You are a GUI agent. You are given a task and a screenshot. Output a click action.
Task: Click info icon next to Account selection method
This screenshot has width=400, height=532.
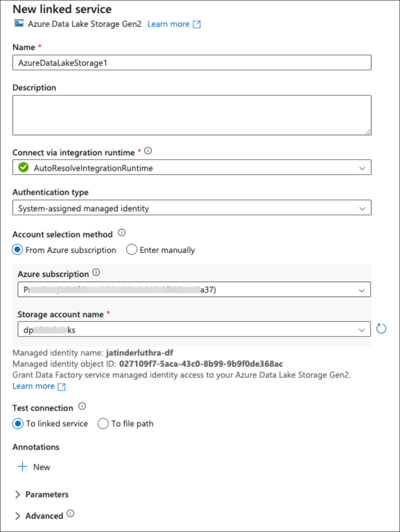click(x=122, y=233)
